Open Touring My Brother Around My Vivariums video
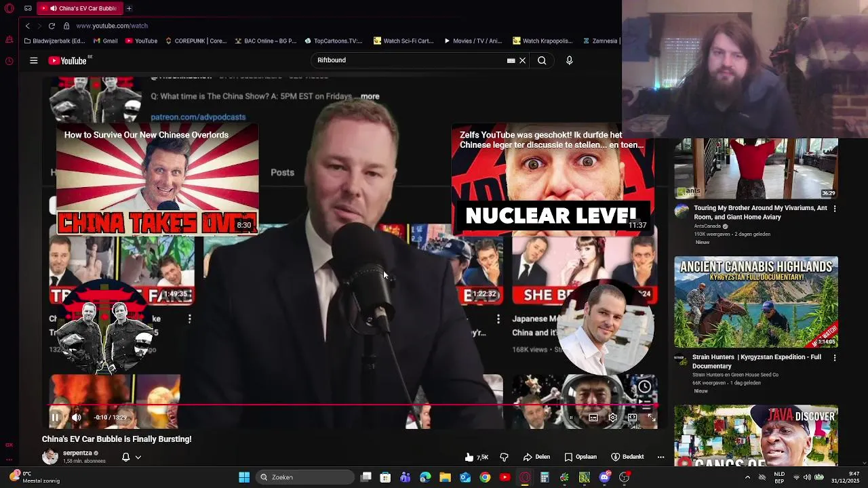868x488 pixels. [x=760, y=212]
